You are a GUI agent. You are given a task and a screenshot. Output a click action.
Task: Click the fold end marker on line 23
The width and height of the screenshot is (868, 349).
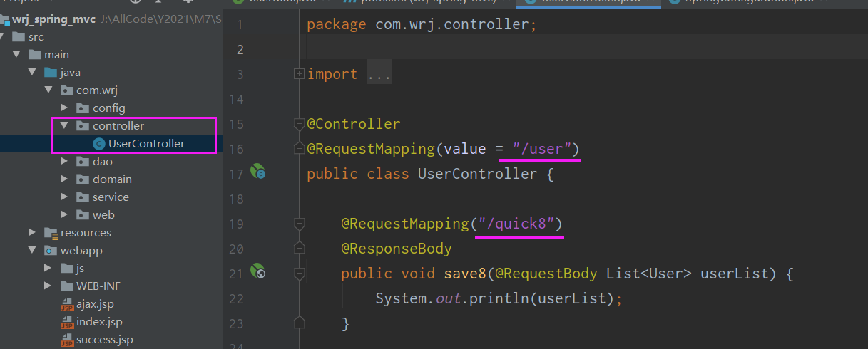coord(299,323)
